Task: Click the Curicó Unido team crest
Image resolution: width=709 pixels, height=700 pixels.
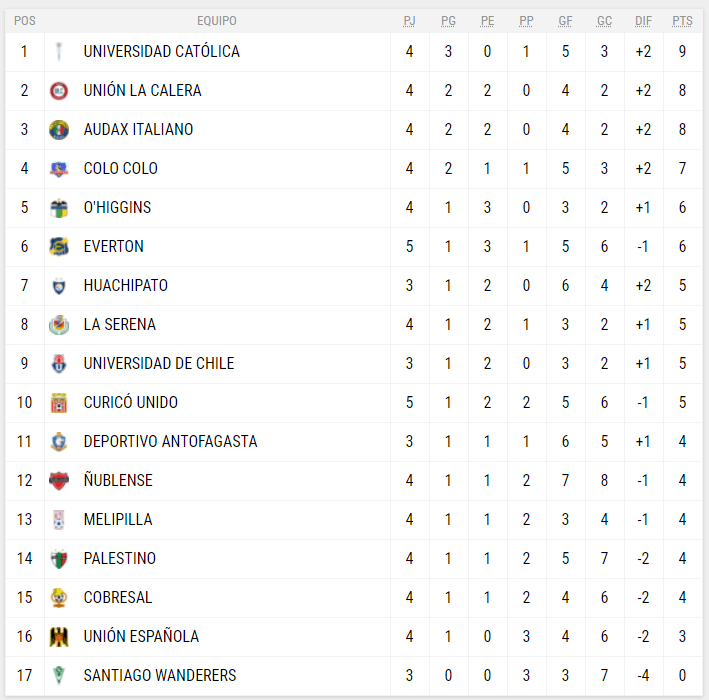Action: pos(59,402)
